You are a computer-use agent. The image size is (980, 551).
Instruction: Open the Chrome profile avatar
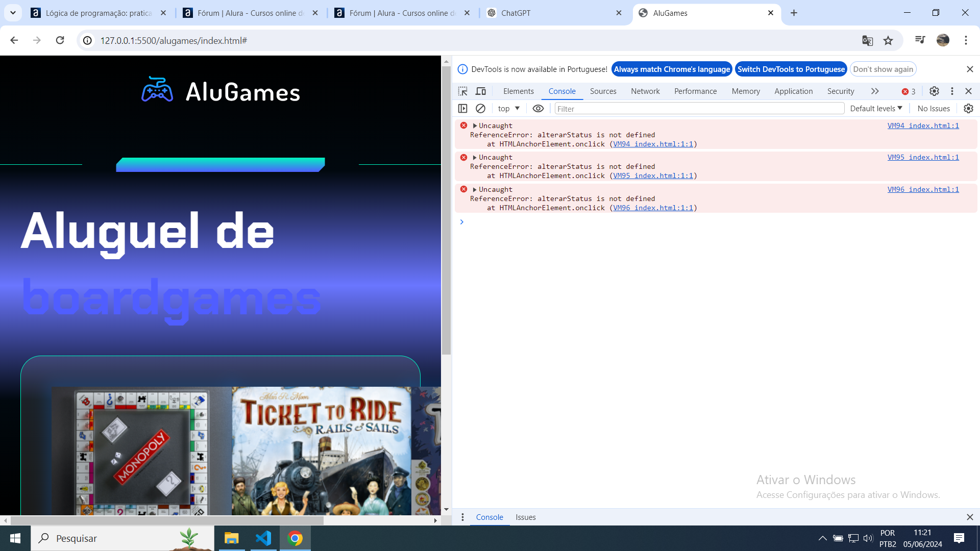pos(943,40)
